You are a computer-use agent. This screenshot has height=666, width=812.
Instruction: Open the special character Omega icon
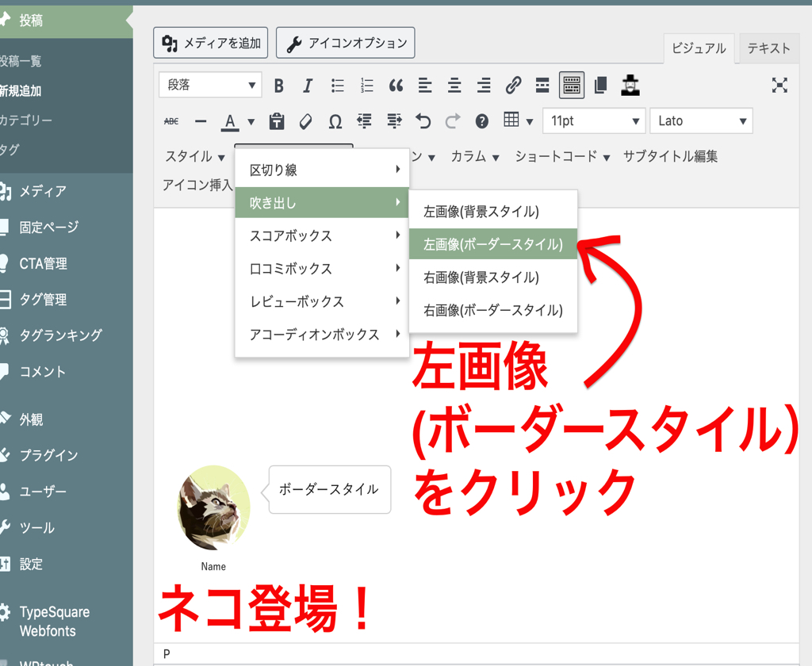click(335, 121)
